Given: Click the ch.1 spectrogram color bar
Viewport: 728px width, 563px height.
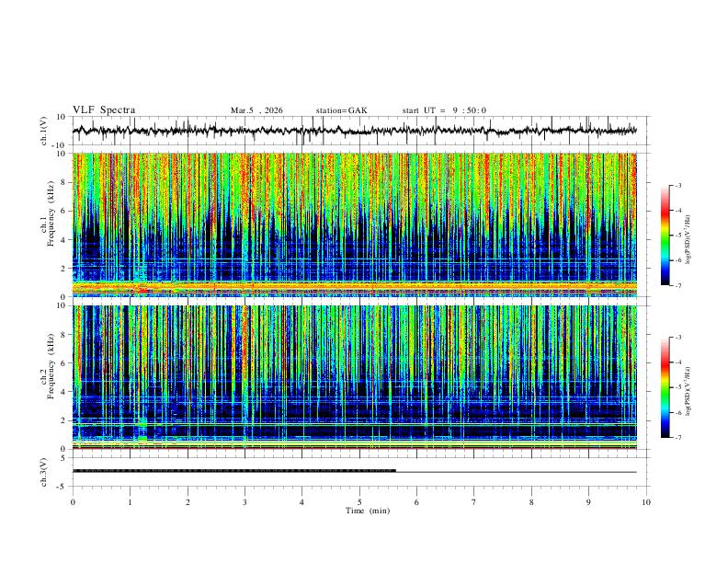Looking at the screenshot, I should point(665,236).
